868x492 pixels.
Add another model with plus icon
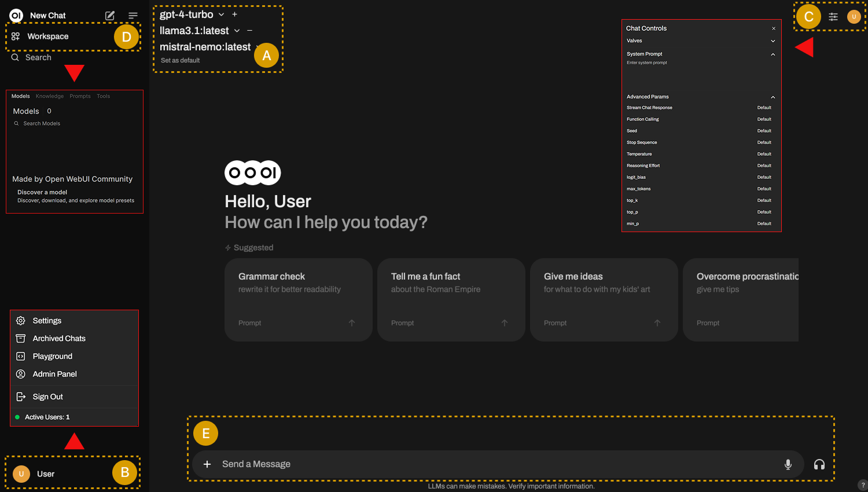[x=234, y=14]
